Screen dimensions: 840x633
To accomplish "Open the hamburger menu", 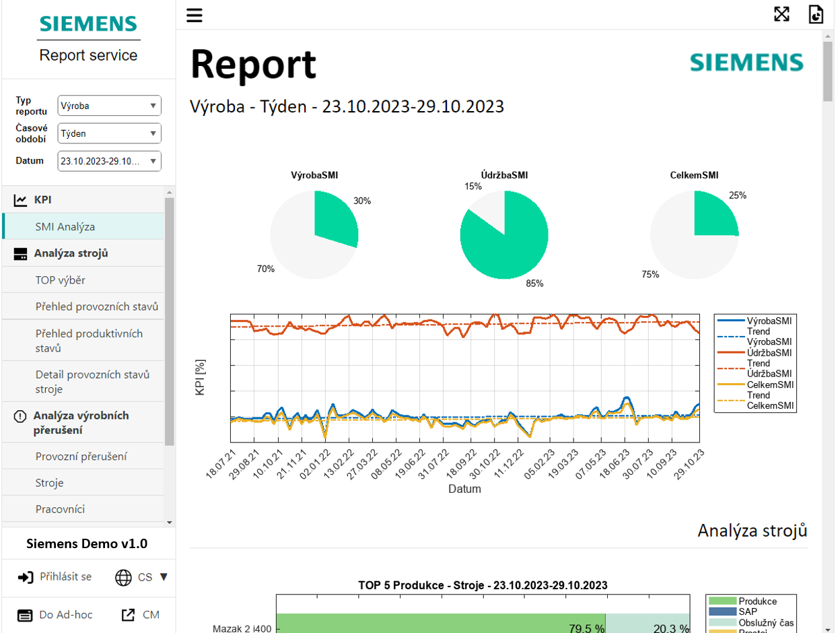I will 195,15.
